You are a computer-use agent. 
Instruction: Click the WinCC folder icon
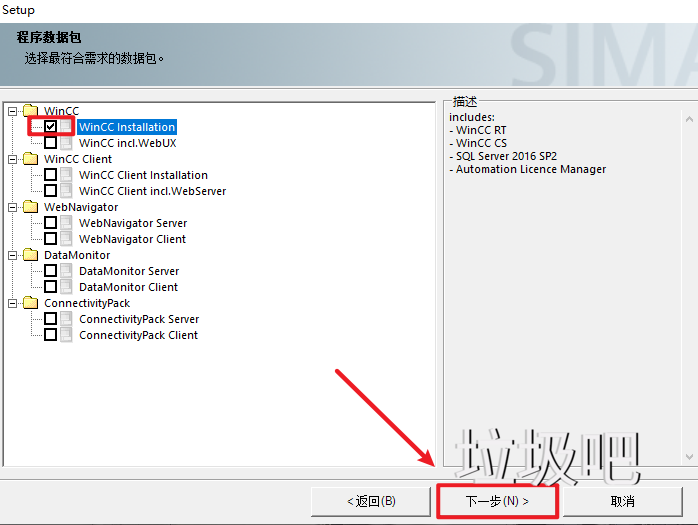pyautogui.click(x=31, y=111)
